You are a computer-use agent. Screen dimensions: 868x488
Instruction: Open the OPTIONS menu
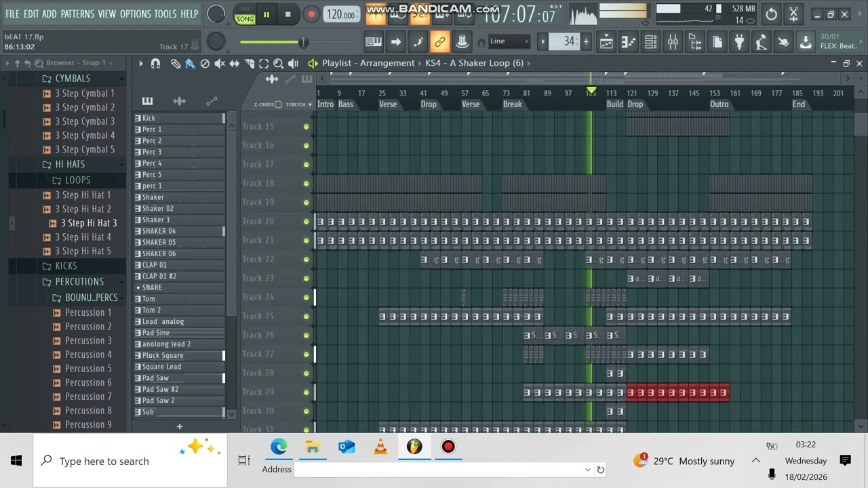[136, 14]
